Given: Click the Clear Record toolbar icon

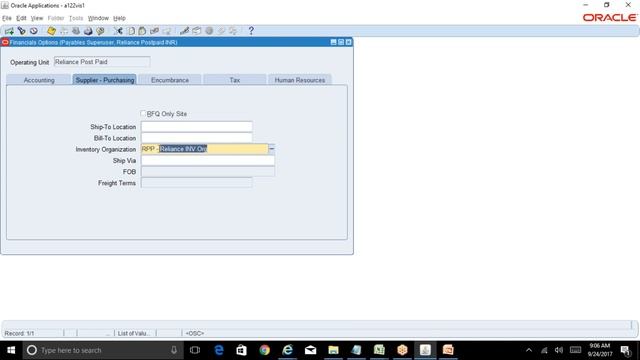Looking at the screenshot, I should tap(155, 31).
